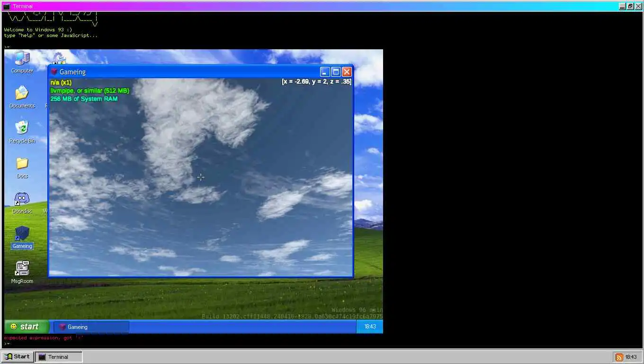The height and width of the screenshot is (364, 644).
Task: Select the Gameing desktop shortcut icon
Action: (22, 237)
